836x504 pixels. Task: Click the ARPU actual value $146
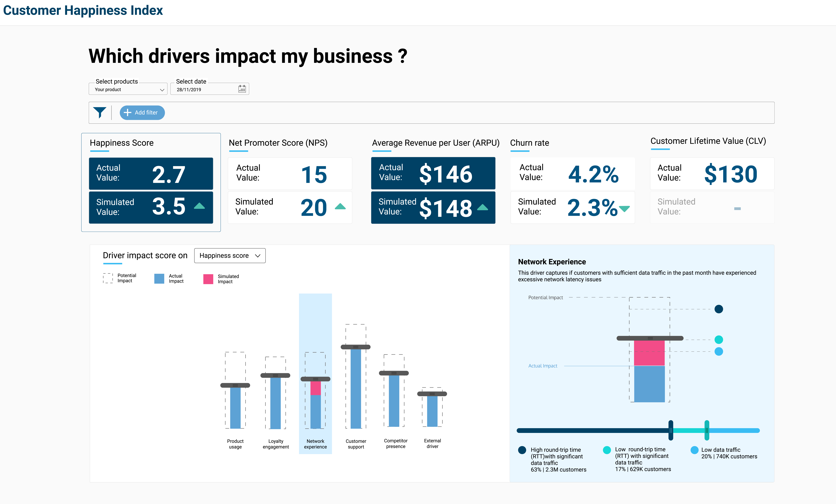click(446, 174)
